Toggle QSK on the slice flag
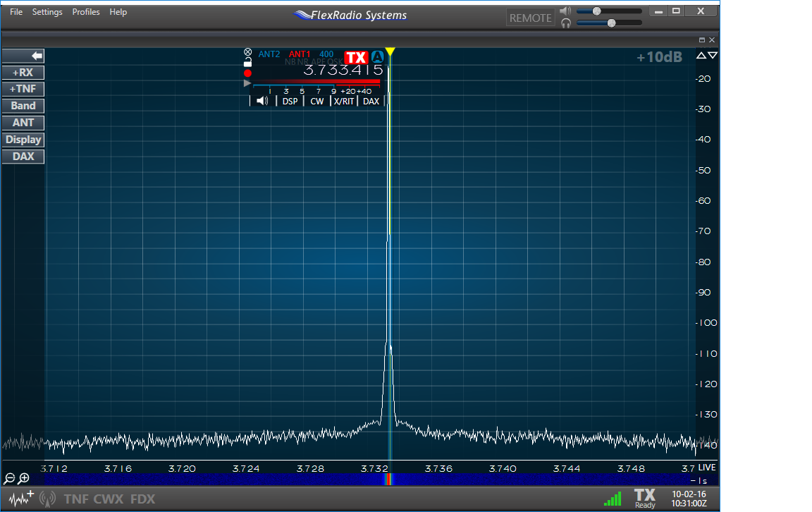812x512 pixels. 335,62
